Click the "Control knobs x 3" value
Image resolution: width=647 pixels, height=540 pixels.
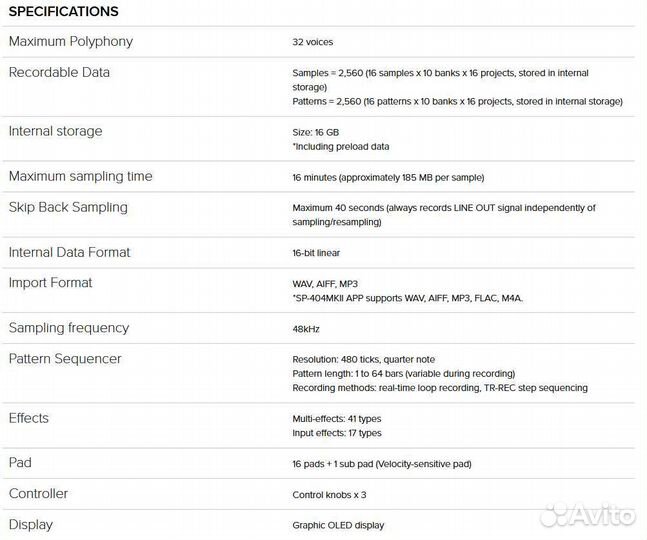coord(330,494)
